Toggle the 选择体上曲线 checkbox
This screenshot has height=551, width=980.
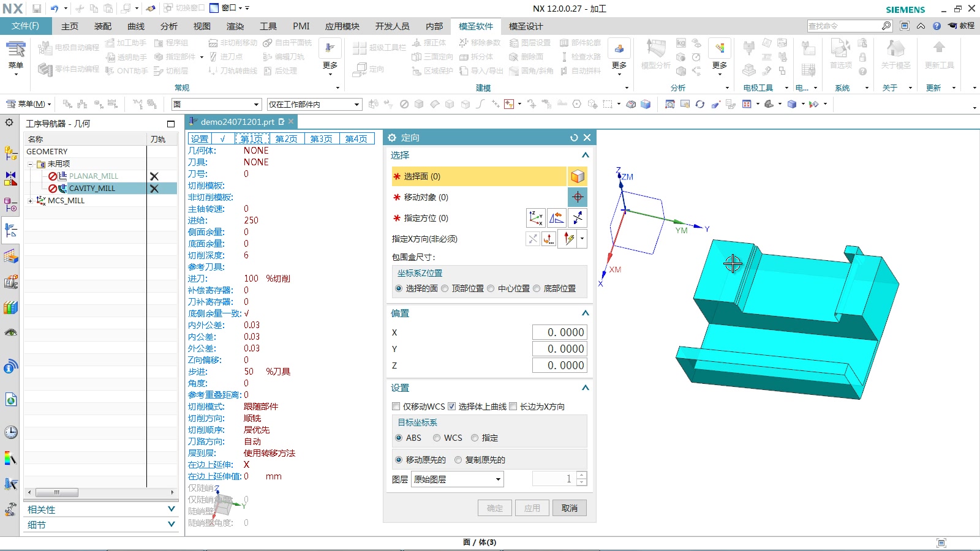(x=451, y=407)
